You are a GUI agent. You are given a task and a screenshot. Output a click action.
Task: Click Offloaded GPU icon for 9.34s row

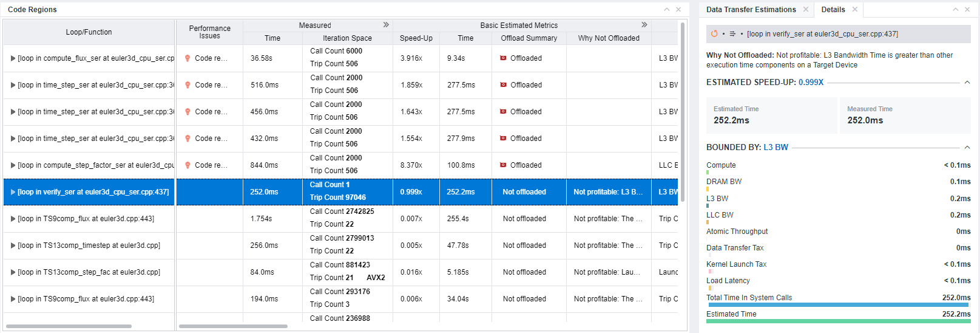click(x=503, y=58)
